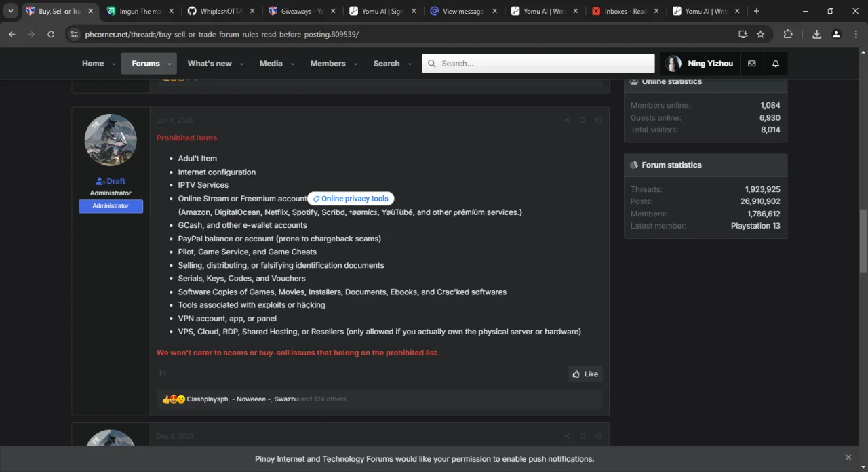868x472 pixels.
Task: Switch to the Imgur browser tab
Action: [x=140, y=11]
